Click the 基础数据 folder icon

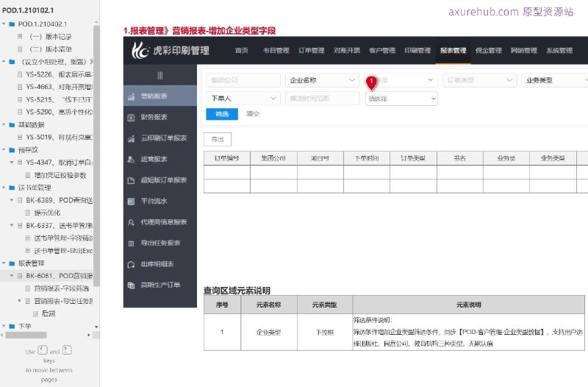point(12,124)
